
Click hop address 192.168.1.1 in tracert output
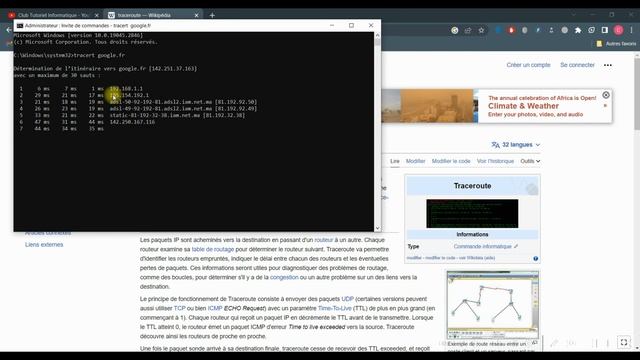126,89
